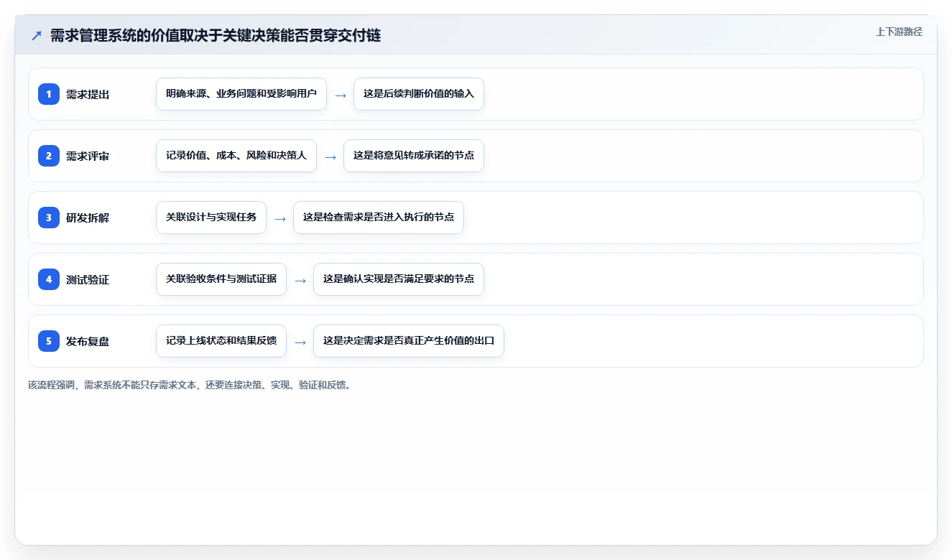Open the 这是将意见转成承诺的节点 box

tap(414, 156)
